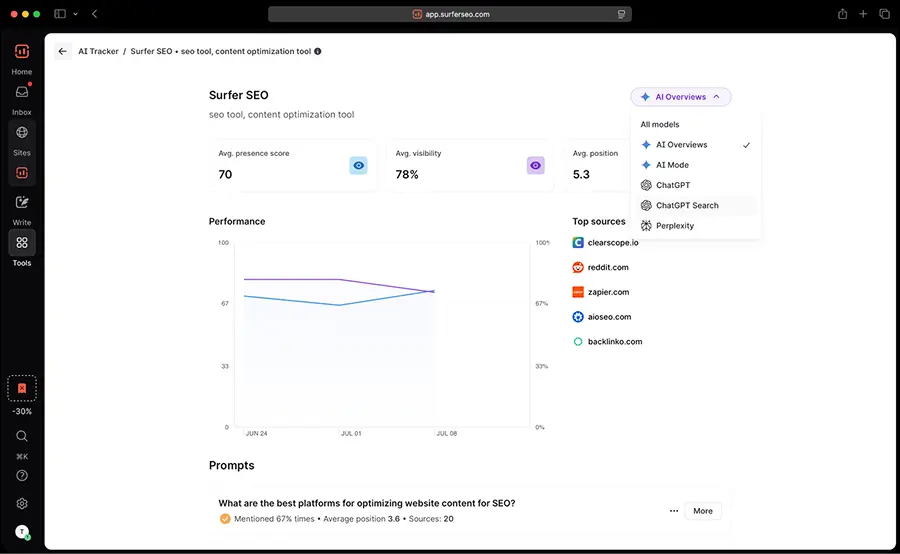Open the Sites globe icon
Screen dimensions: 900x554
click(x=22, y=133)
